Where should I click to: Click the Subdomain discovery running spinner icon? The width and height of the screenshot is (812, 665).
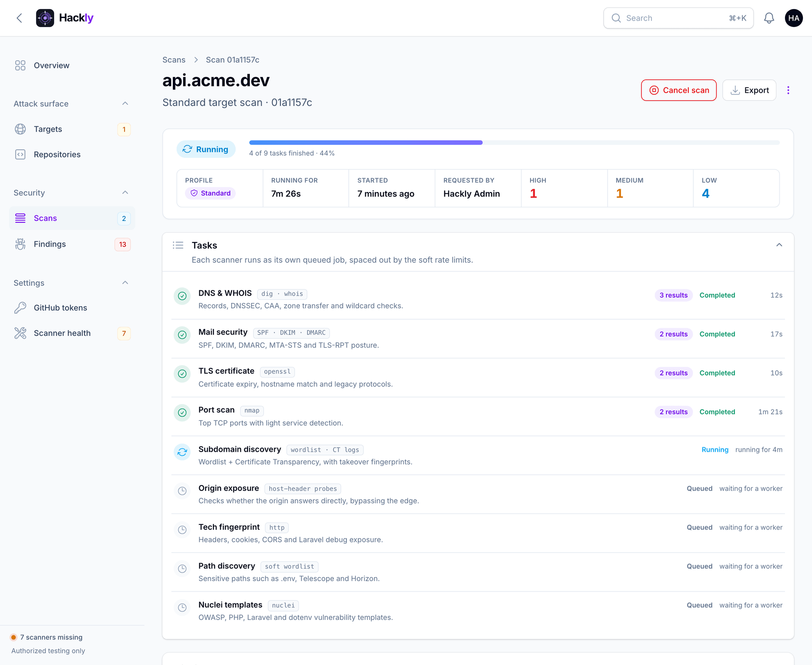[x=182, y=452]
